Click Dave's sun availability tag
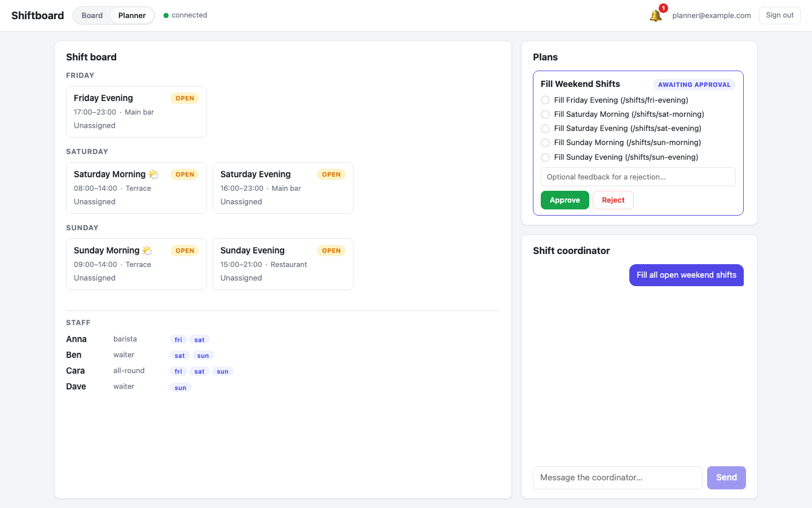 point(180,388)
